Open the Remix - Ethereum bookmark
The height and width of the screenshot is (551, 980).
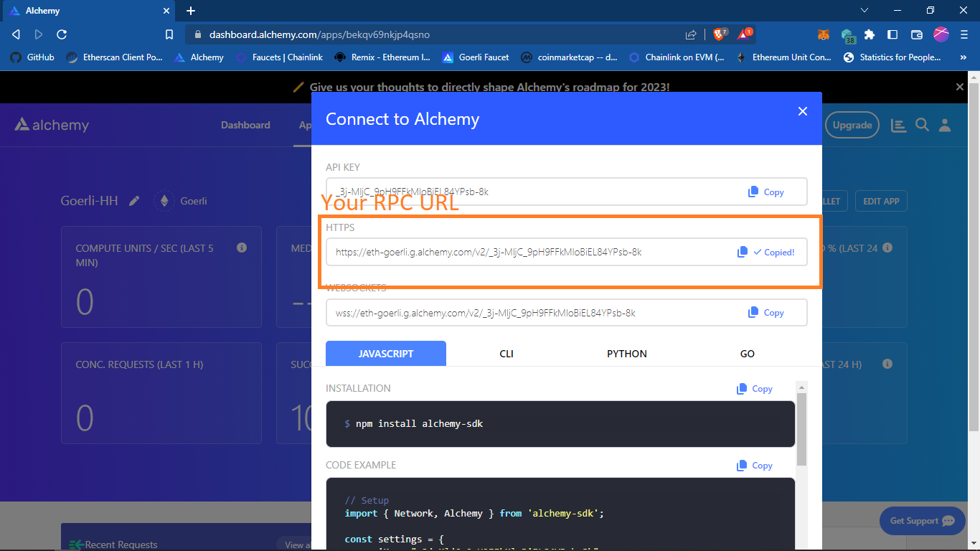click(382, 57)
